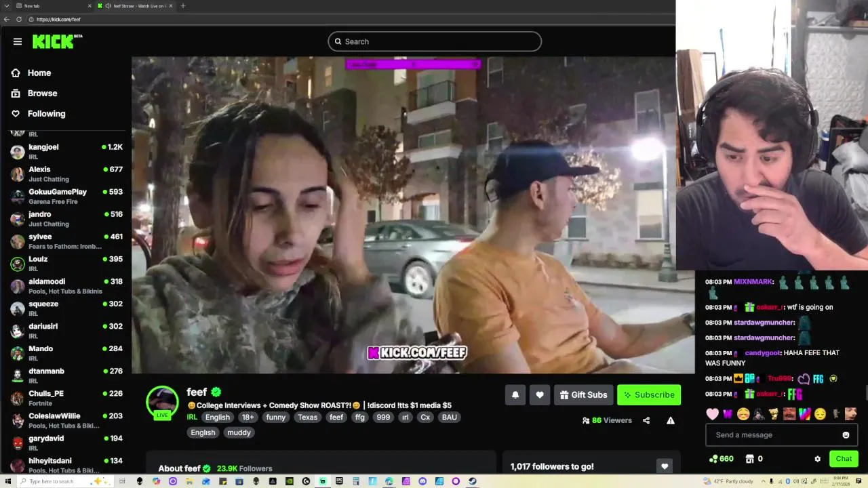
Task: Open sylvee channel in sidebar
Action: tap(66, 241)
